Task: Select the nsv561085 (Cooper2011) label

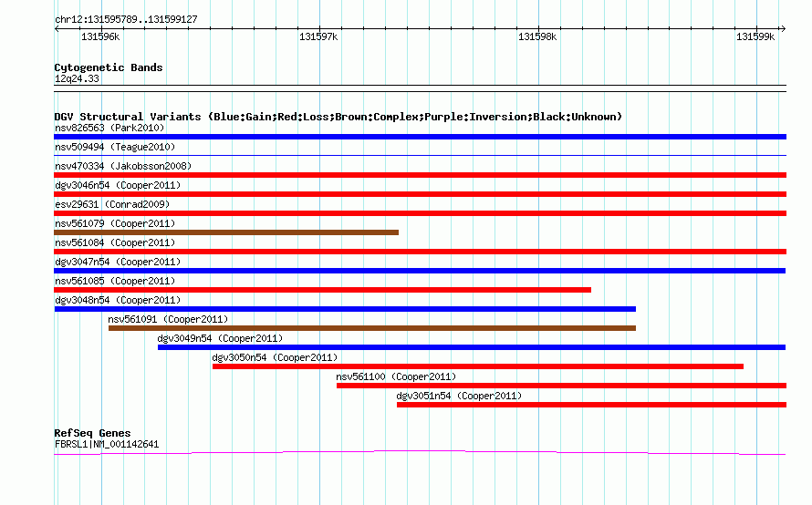Action: [x=115, y=281]
